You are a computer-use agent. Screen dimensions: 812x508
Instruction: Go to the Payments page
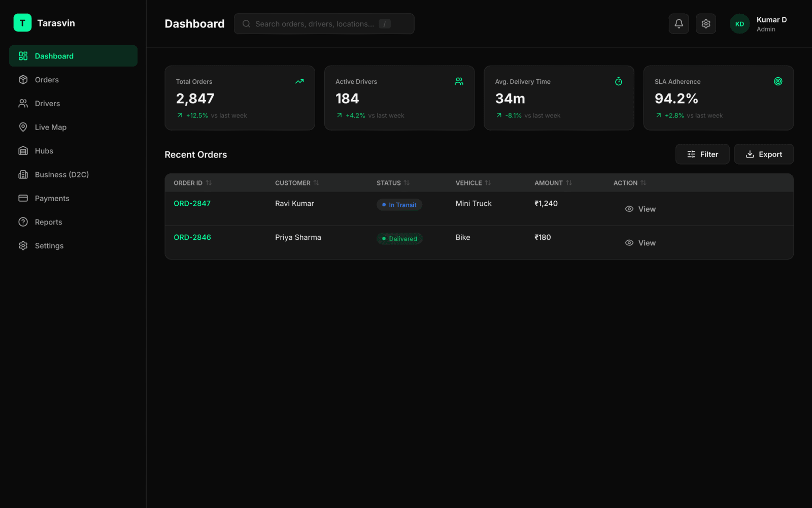tap(73, 198)
